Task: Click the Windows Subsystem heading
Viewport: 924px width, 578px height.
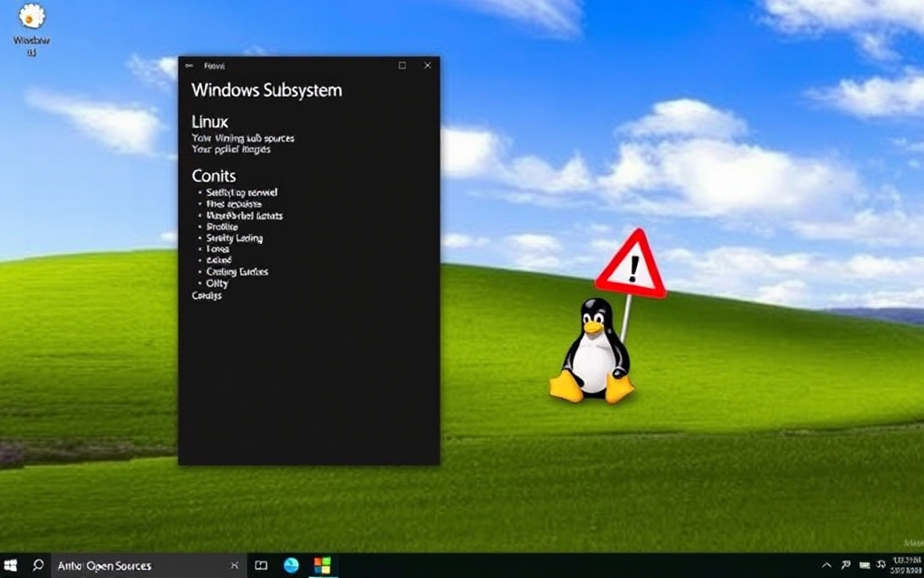Action: click(x=266, y=90)
